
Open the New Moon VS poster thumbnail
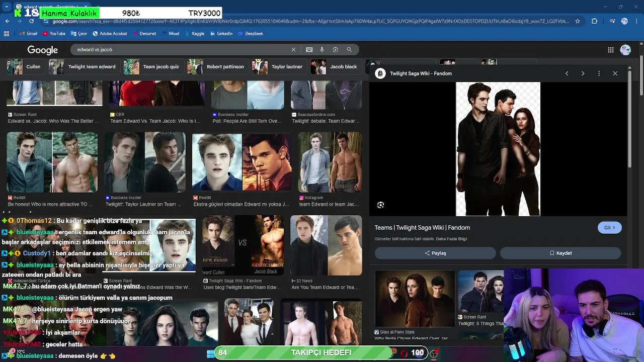(243, 245)
